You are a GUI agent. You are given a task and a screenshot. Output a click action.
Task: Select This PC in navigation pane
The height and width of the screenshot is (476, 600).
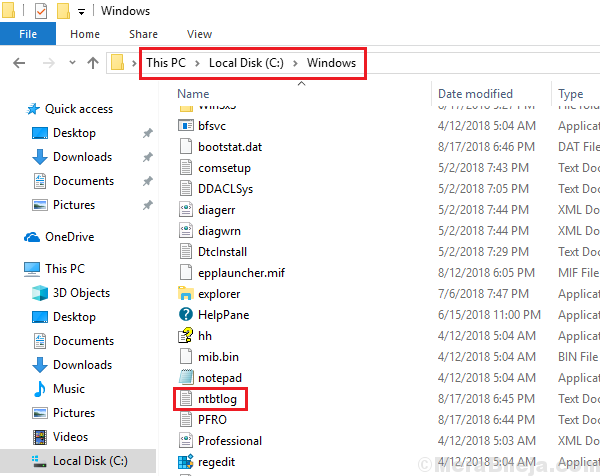pos(65,269)
